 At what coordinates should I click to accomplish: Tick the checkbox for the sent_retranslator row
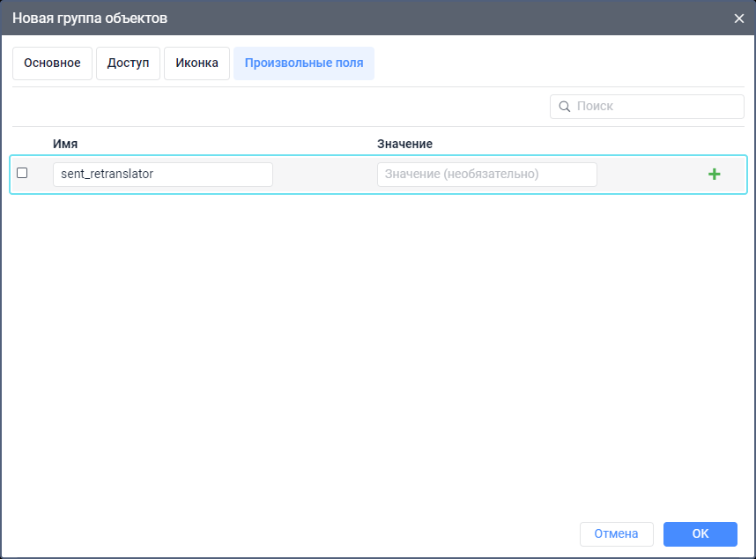(22, 173)
